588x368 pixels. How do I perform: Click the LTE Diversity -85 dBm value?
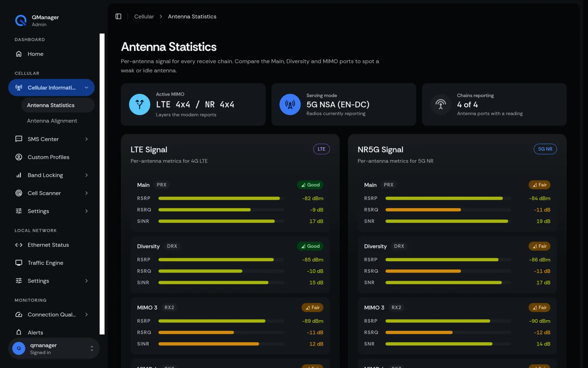313,260
